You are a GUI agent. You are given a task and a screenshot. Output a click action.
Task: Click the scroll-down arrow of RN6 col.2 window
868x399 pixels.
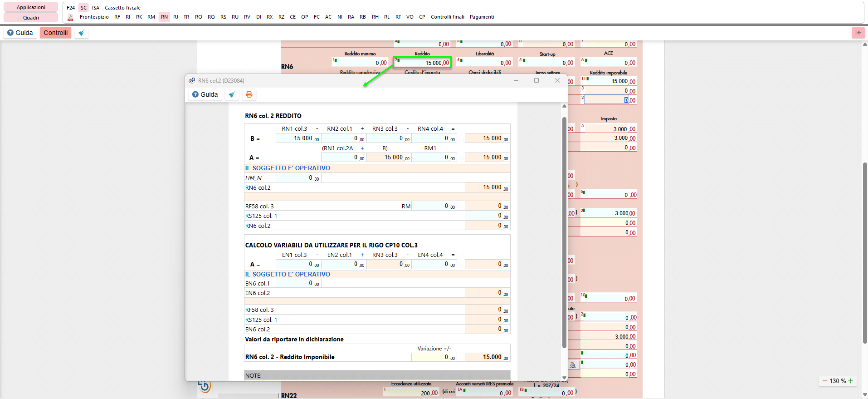564,378
